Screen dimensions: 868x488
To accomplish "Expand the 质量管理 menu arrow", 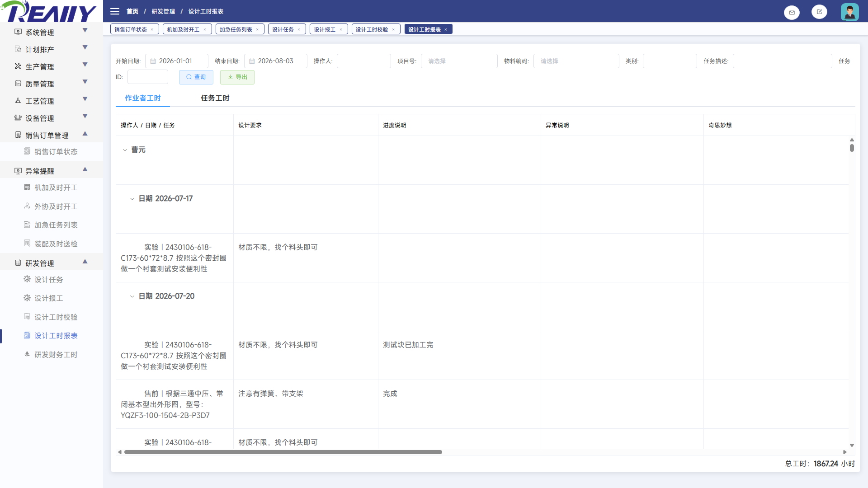I will point(85,82).
